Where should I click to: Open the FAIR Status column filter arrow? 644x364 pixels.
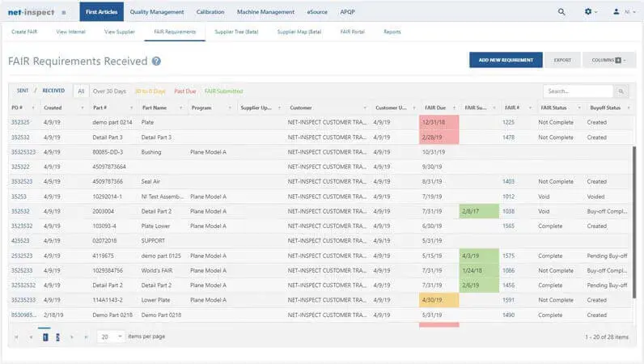[578, 108]
